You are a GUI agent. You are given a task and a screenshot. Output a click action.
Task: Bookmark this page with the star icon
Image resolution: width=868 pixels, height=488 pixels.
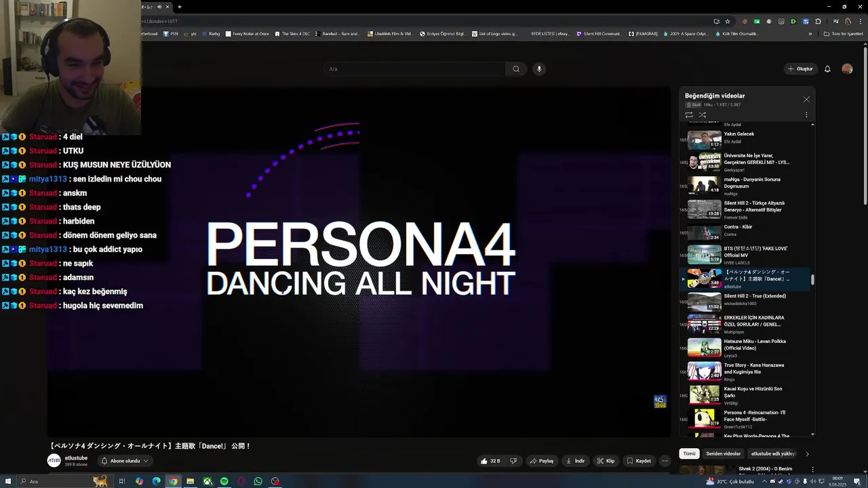click(x=728, y=21)
